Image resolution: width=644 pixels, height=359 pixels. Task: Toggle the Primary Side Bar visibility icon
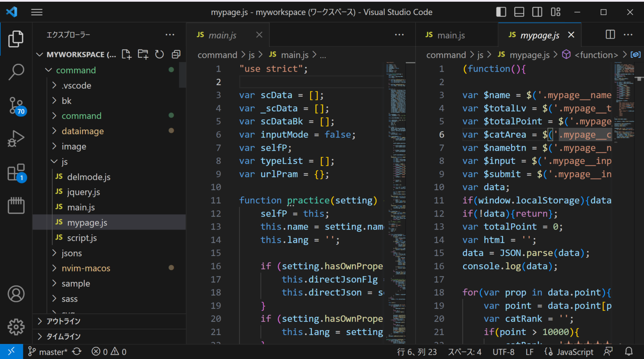click(501, 12)
